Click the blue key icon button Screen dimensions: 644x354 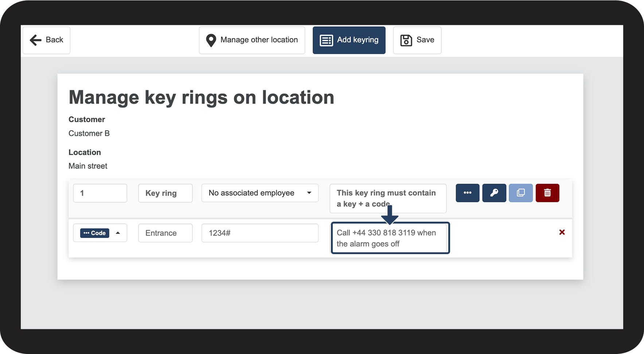[494, 193]
